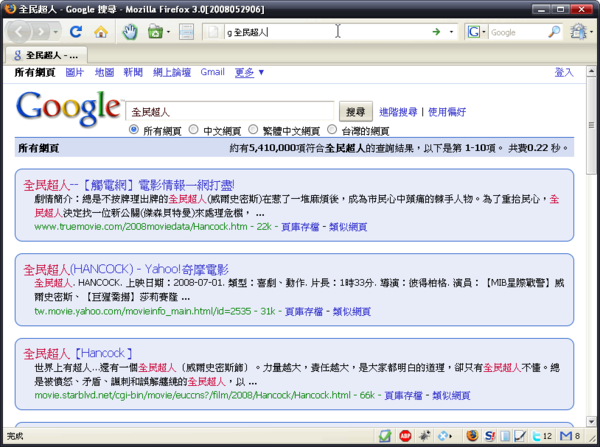Click the S! status bar icon
600x447 pixels.
click(490, 436)
